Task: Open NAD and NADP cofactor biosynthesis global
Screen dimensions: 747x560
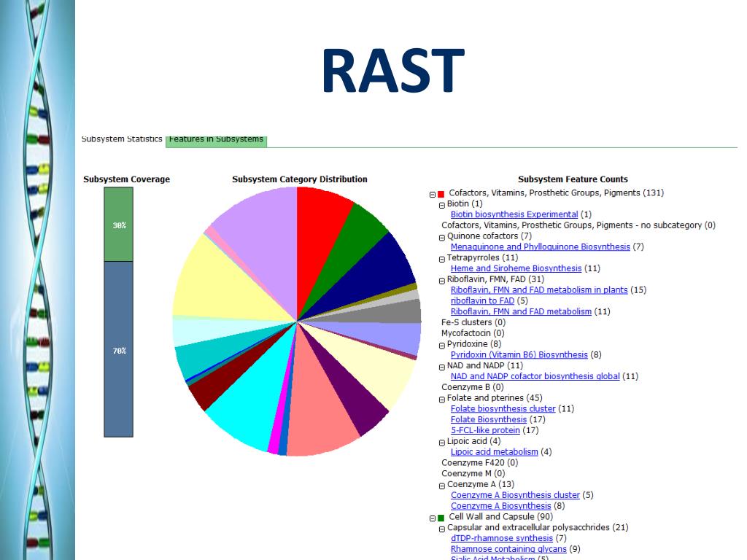Action: (x=535, y=376)
